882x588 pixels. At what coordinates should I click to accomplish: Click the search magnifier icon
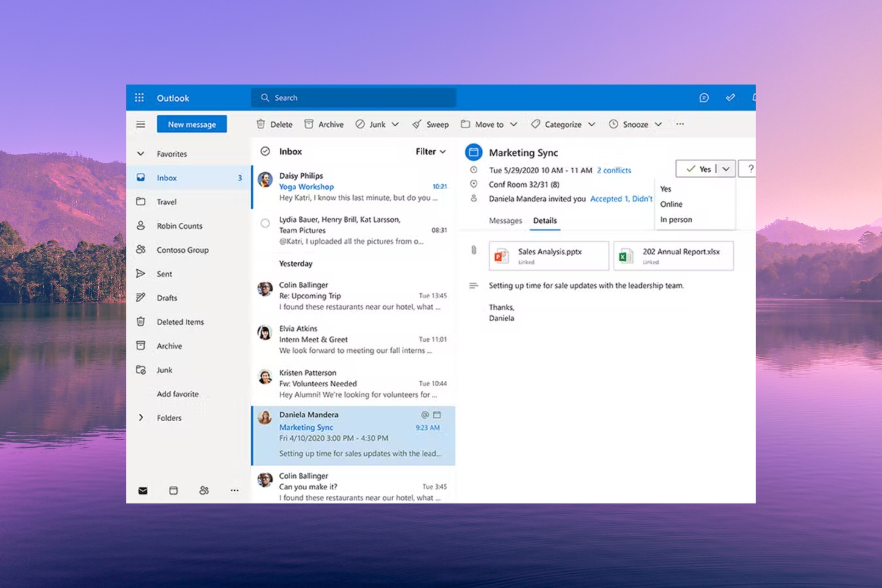[x=265, y=98]
